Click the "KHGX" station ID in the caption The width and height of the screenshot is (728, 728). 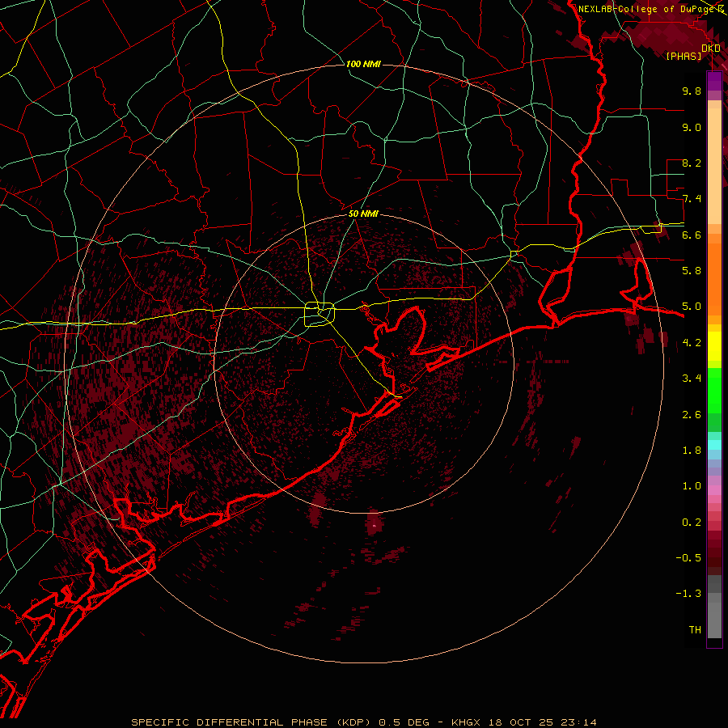(x=465, y=722)
